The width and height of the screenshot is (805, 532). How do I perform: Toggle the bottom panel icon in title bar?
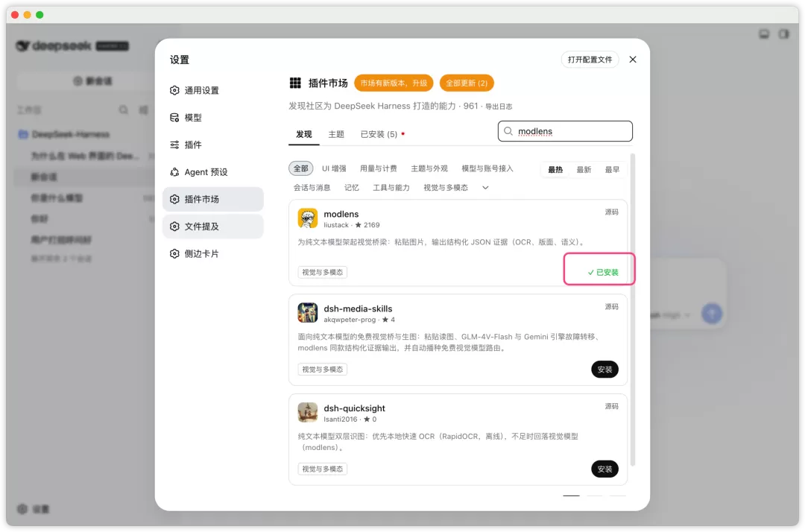pos(764,34)
